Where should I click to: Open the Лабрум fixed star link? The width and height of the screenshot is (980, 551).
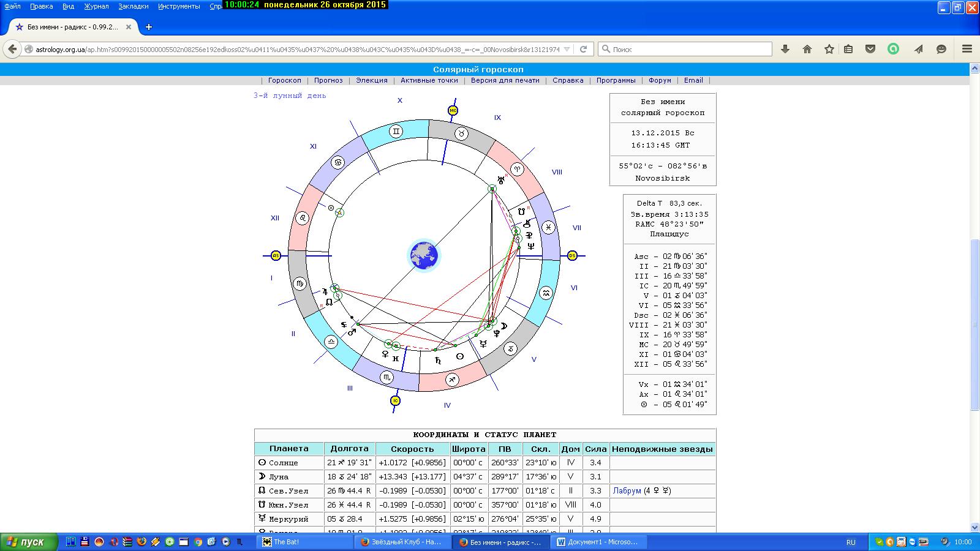pyautogui.click(x=627, y=490)
